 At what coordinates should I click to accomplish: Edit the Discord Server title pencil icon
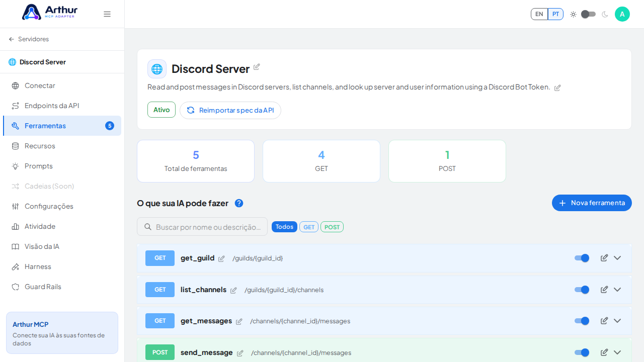pos(257,67)
